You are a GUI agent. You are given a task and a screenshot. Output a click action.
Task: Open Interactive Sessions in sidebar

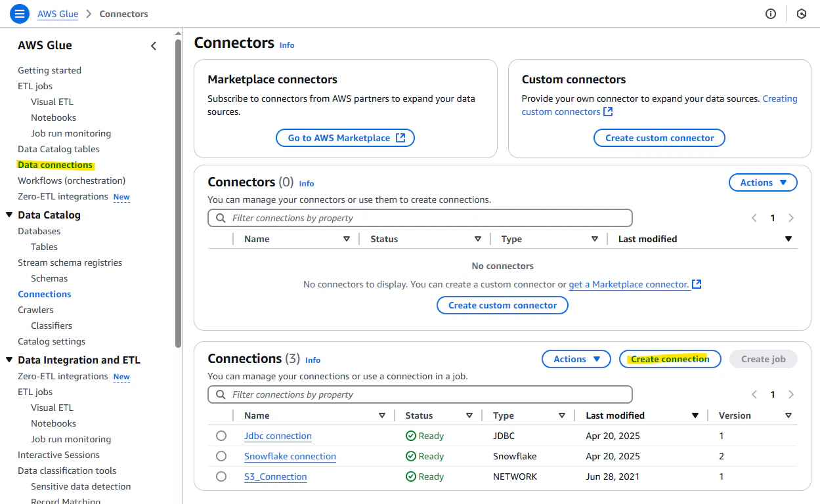[58, 455]
